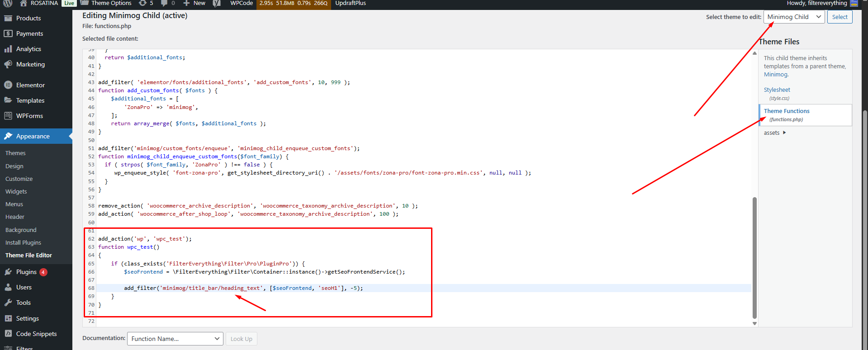This screenshot has height=350, width=868.
Task: Click line number 58 in the gutter
Action: [91, 206]
